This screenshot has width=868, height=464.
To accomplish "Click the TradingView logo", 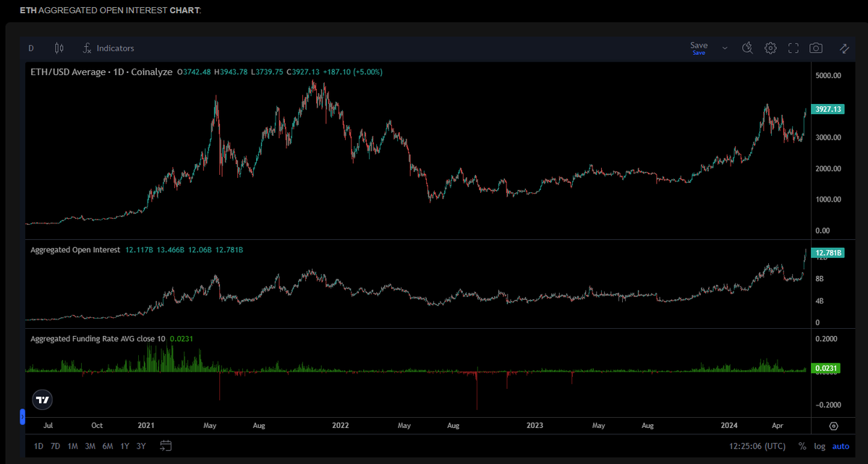I will point(42,400).
